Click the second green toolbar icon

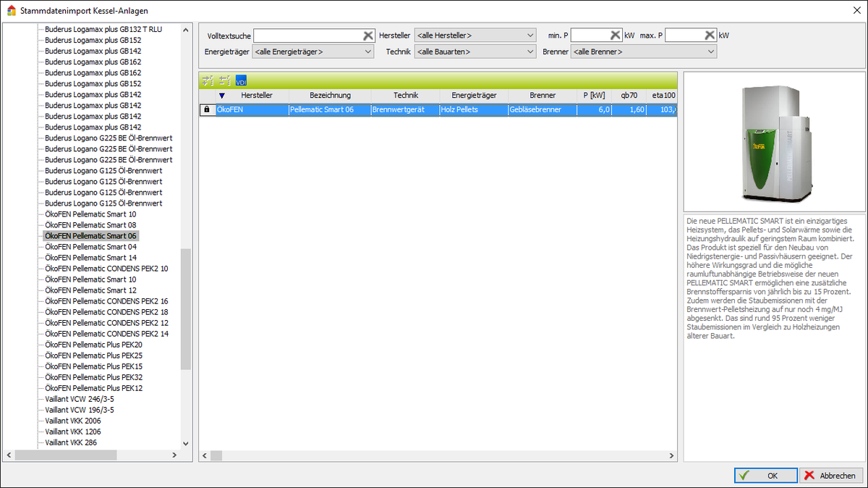pyautogui.click(x=225, y=80)
